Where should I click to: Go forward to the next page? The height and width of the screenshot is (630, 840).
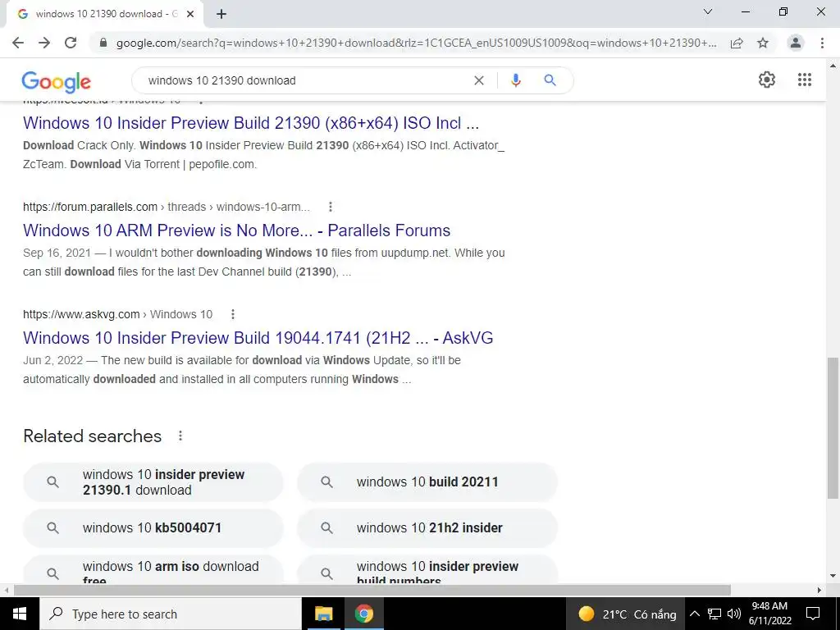44,43
